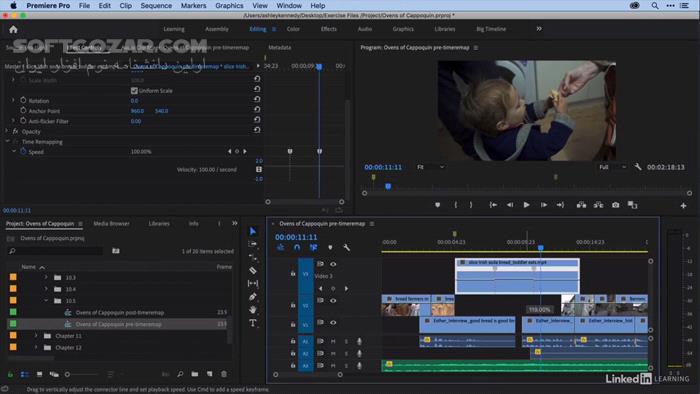Click Mark Out bracket in Program Monitor
Screen dimensions: 700x394
point(471,205)
